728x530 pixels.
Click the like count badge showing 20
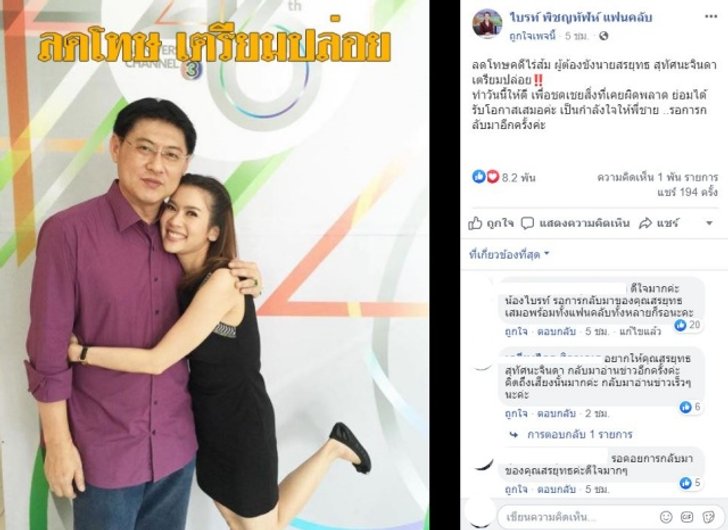click(x=688, y=325)
